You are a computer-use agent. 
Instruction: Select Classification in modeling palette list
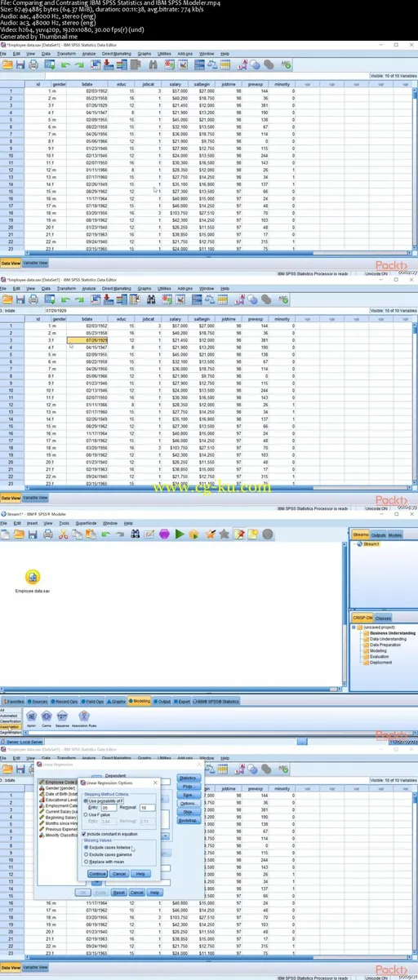tap(11, 721)
